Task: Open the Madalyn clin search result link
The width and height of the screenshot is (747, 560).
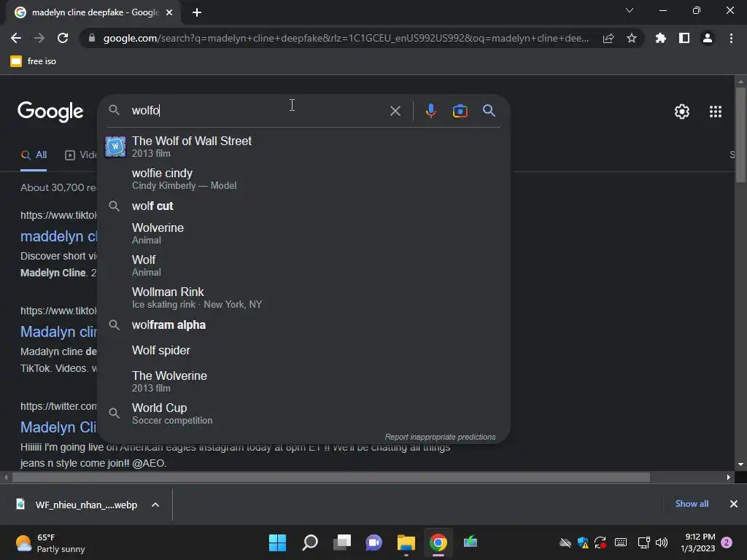Action: tap(58, 332)
